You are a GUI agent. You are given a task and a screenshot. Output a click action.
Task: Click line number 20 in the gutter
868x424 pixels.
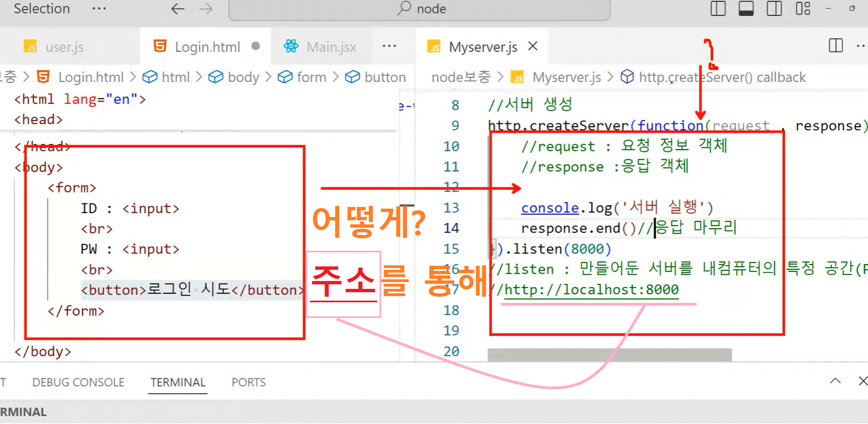[451, 352]
